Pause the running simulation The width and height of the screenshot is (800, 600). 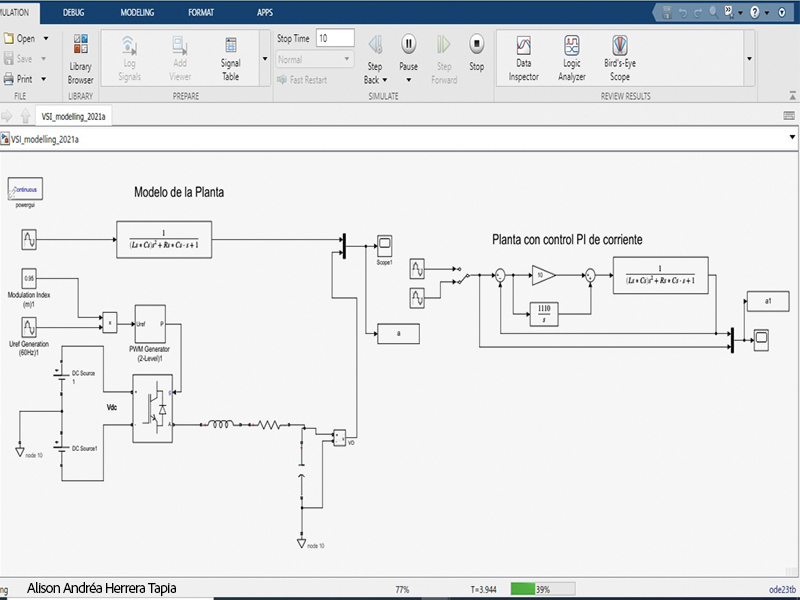pyautogui.click(x=409, y=44)
